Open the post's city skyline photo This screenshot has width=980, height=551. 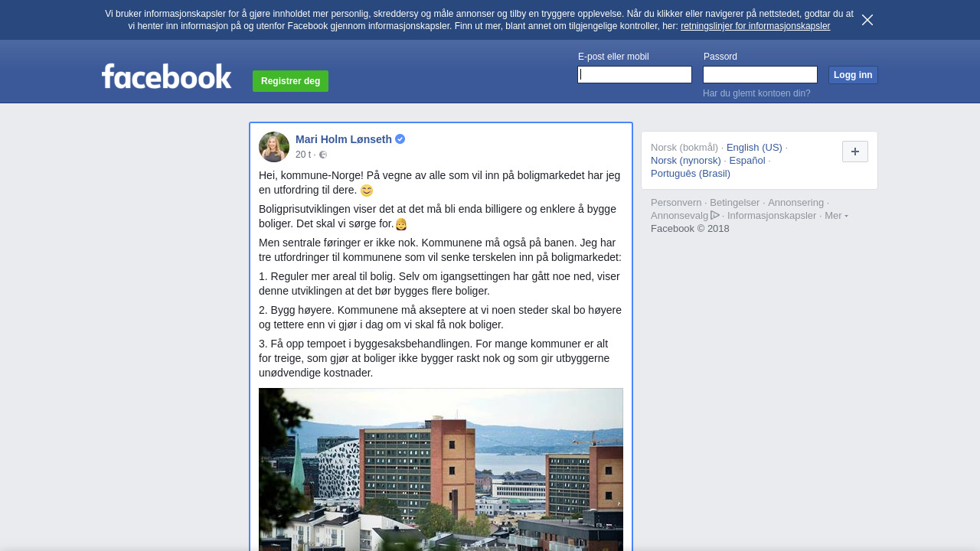coord(441,469)
